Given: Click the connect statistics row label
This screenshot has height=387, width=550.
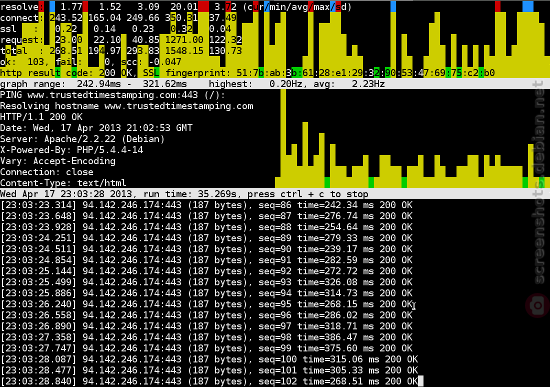Looking at the screenshot, I should coord(19,18).
